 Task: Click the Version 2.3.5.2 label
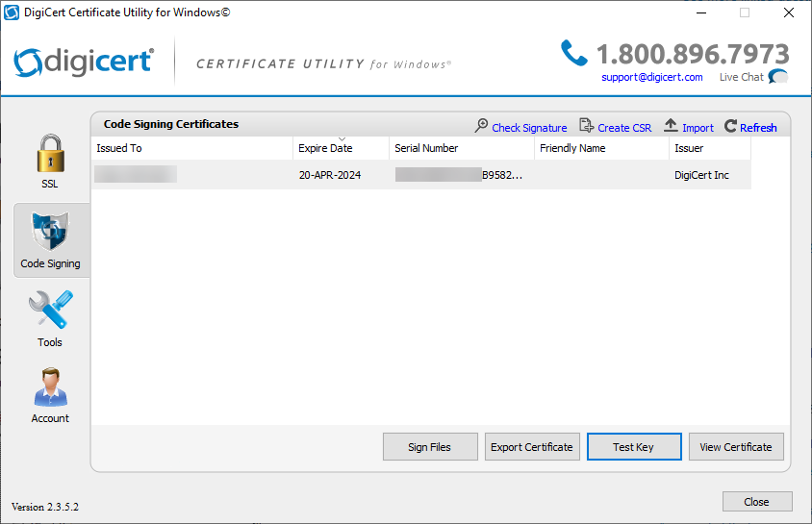(x=45, y=507)
